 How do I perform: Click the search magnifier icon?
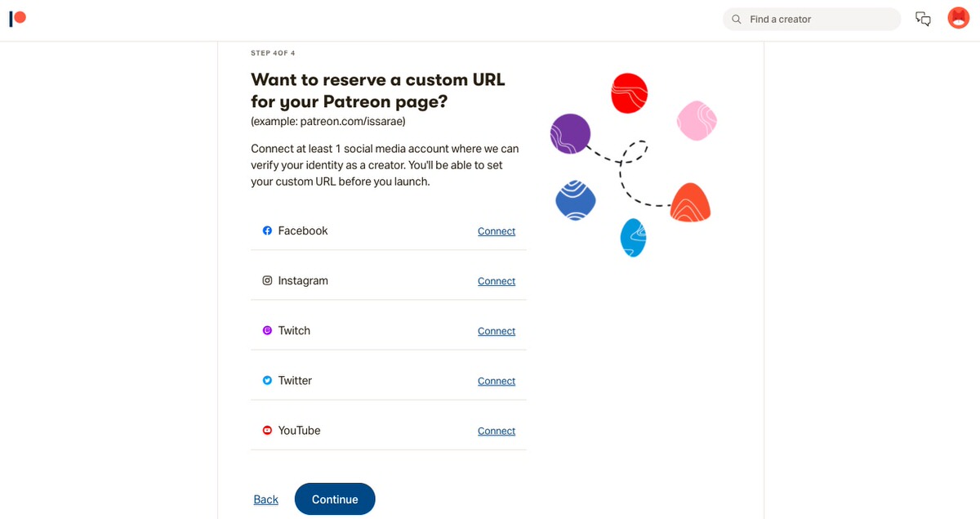(x=737, y=19)
